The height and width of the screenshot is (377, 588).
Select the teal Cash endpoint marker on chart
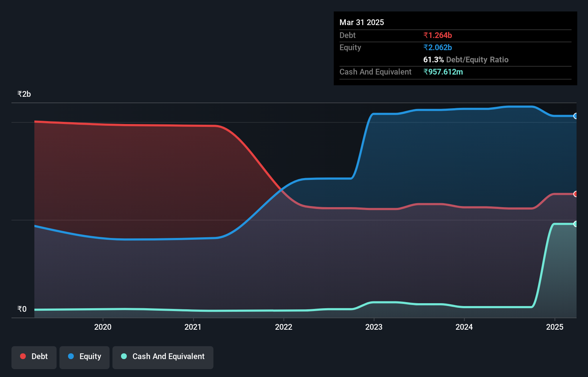pos(575,224)
